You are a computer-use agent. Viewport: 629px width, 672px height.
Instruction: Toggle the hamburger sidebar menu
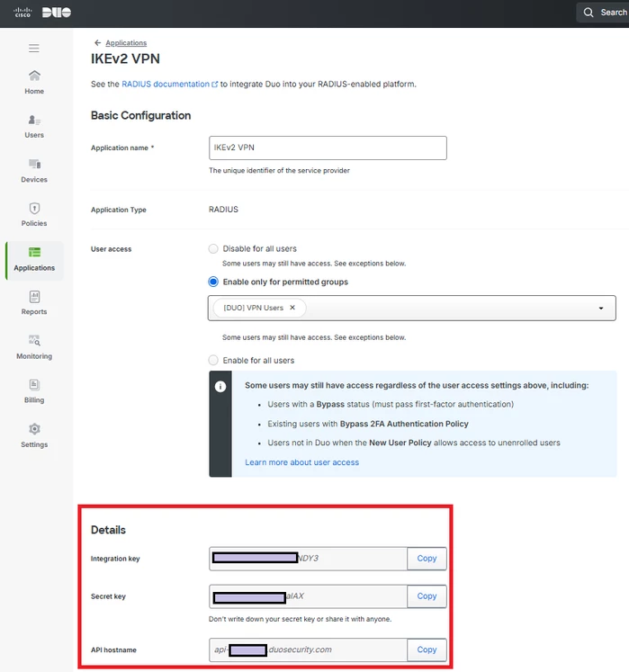34,48
